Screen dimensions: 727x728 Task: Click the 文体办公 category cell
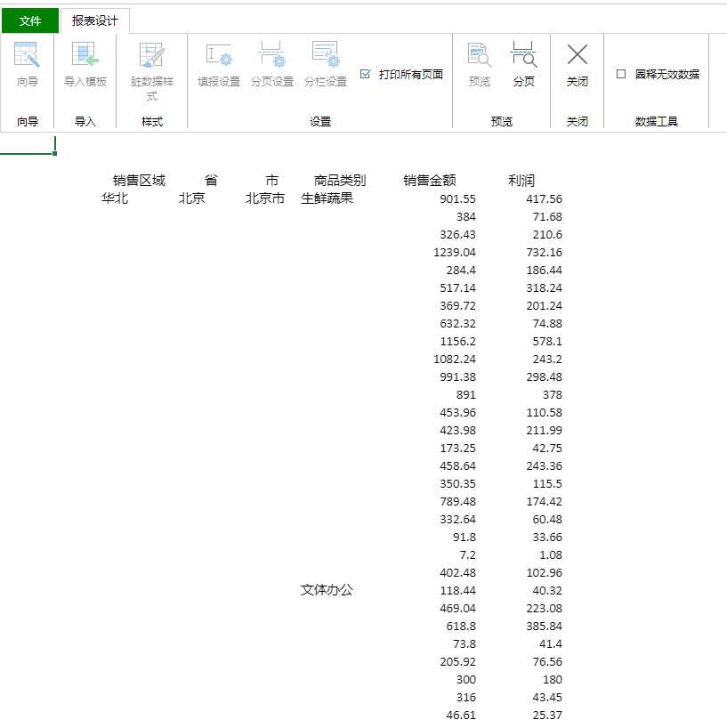tap(327, 590)
